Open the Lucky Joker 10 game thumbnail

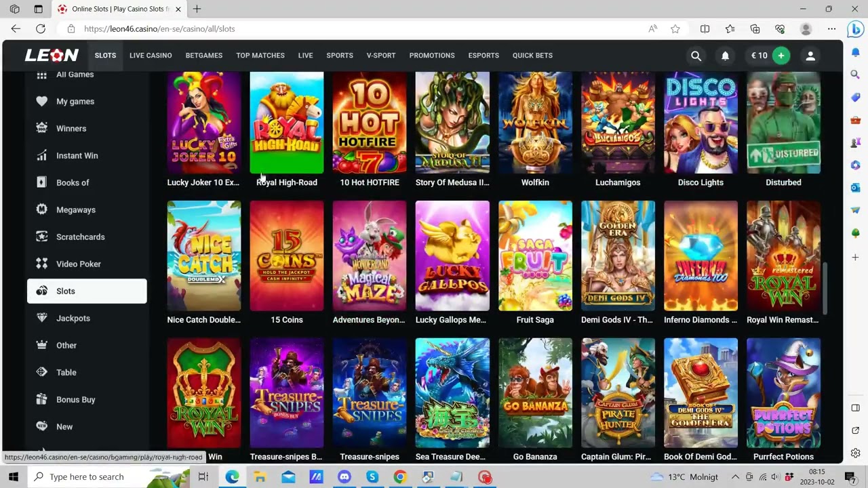pos(203,123)
